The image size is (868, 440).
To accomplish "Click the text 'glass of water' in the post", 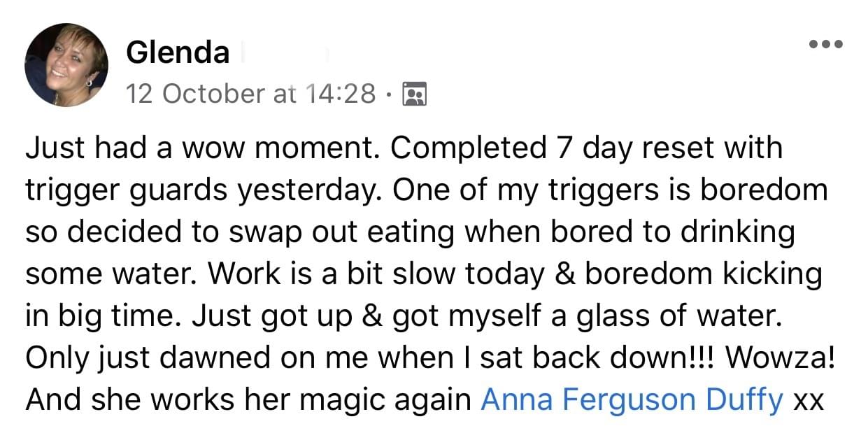I will click(x=677, y=318).
